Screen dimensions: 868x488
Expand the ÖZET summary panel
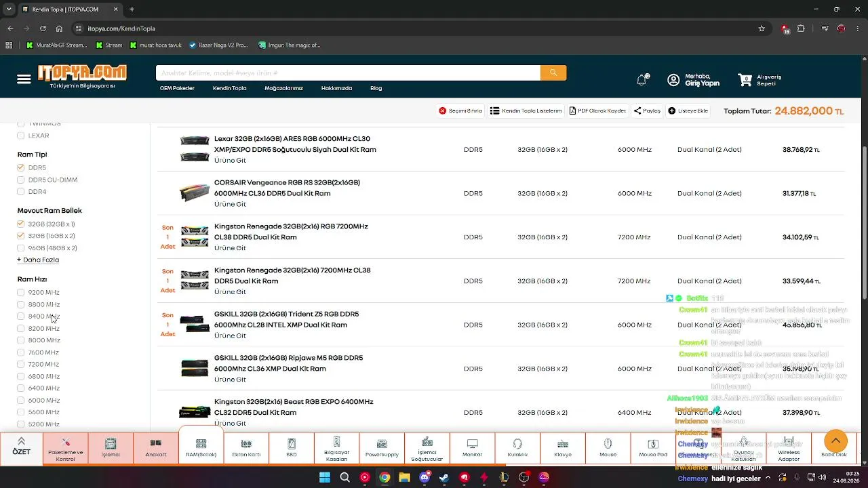point(21,447)
